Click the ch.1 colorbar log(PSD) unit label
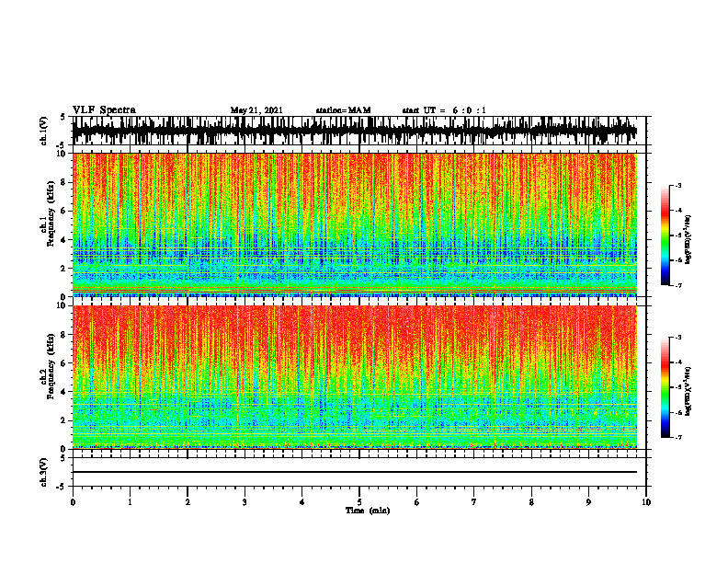This screenshot has height=563, width=728. [688, 239]
